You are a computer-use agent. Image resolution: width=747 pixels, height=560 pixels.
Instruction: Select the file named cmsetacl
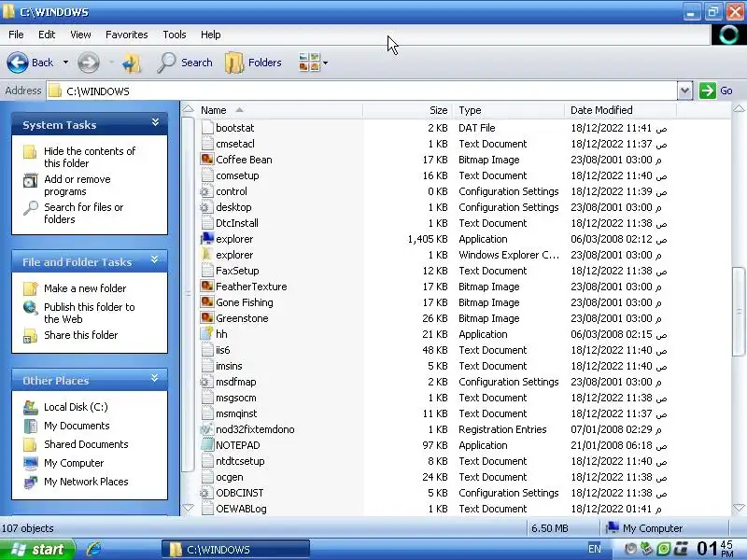click(x=235, y=144)
